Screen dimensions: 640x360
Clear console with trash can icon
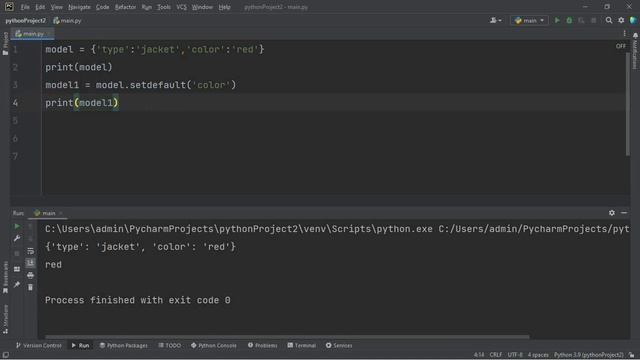tap(30, 287)
